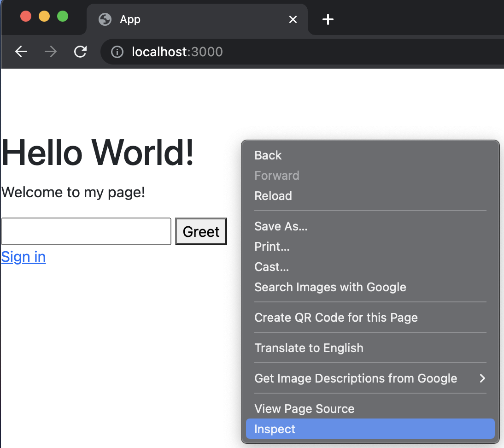The height and width of the screenshot is (448, 504).
Task: Click the yellow minimize window button
Action: click(44, 16)
